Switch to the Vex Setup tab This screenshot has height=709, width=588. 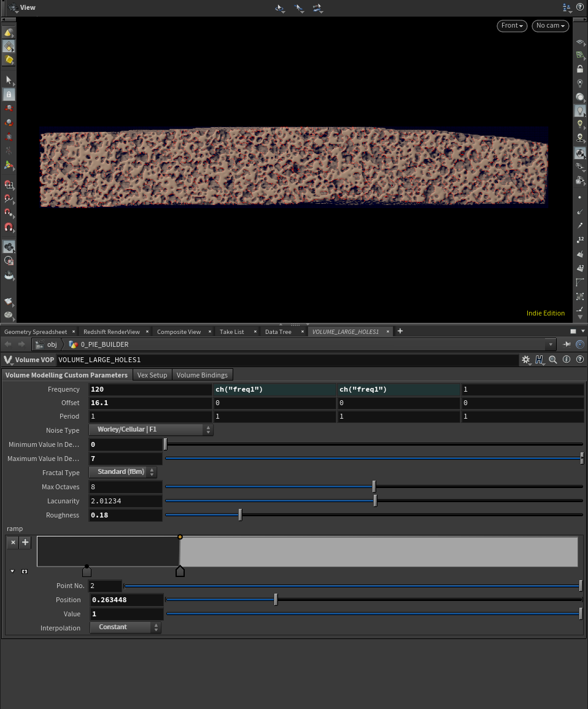(x=152, y=375)
